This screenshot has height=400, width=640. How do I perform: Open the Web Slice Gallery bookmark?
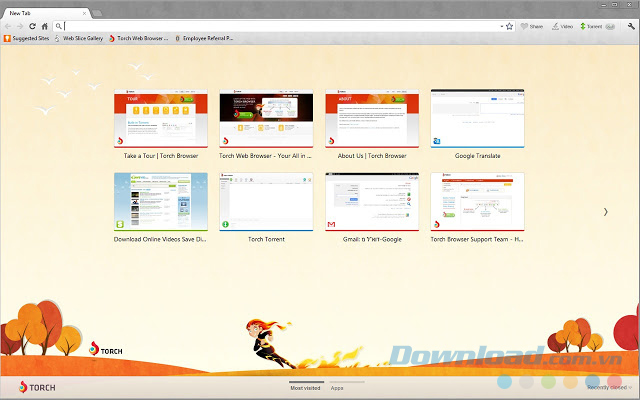coord(78,38)
